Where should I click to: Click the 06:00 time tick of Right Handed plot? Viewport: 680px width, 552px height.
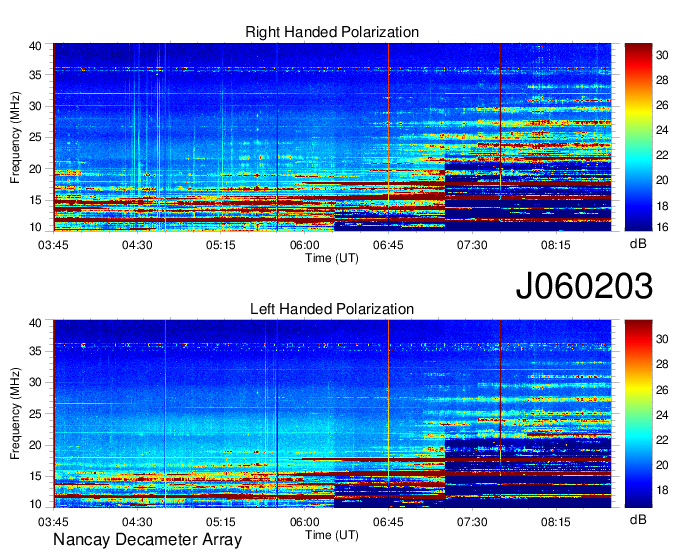[304, 245]
